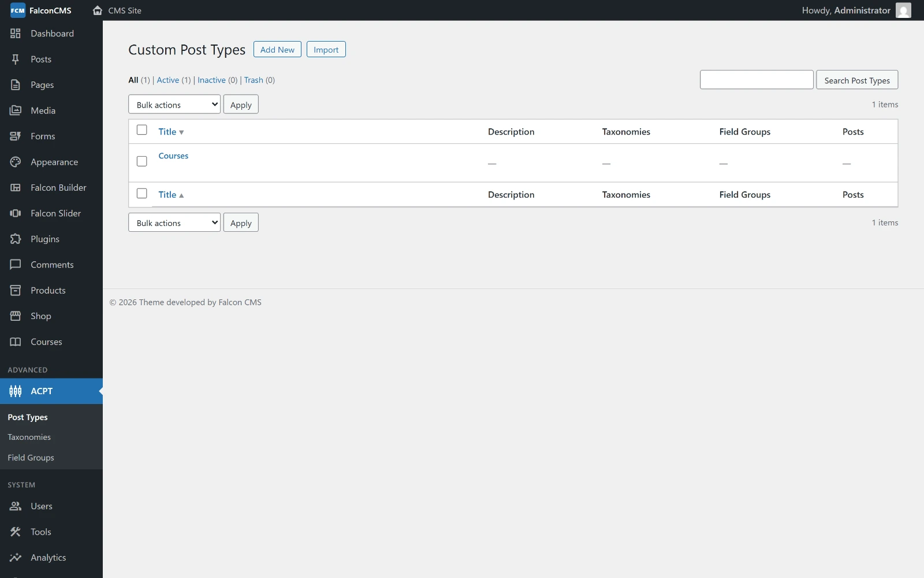
Task: Click the Analytics chart icon
Action: point(16,558)
